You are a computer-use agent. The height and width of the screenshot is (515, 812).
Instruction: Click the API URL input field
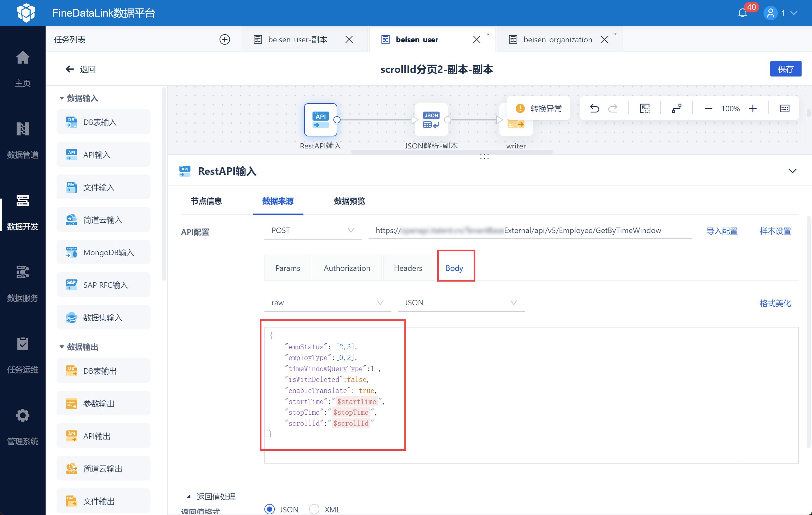coord(529,230)
